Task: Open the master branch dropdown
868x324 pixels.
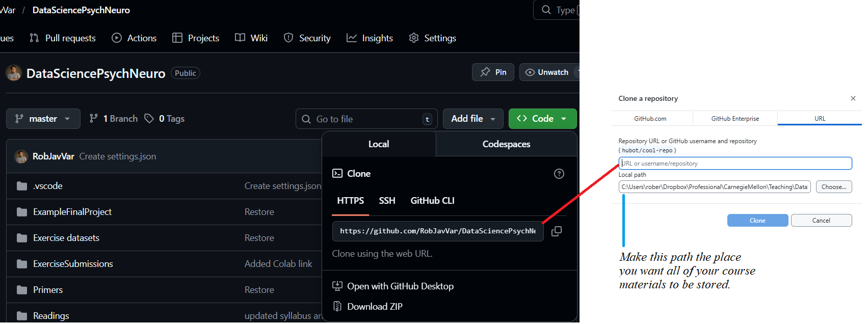Action: pyautogui.click(x=43, y=119)
